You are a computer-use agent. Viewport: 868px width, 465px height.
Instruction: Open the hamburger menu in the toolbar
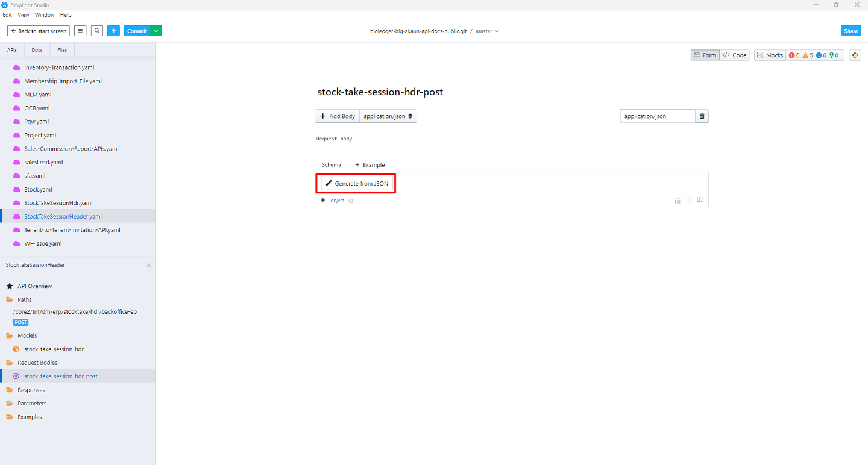(x=80, y=31)
